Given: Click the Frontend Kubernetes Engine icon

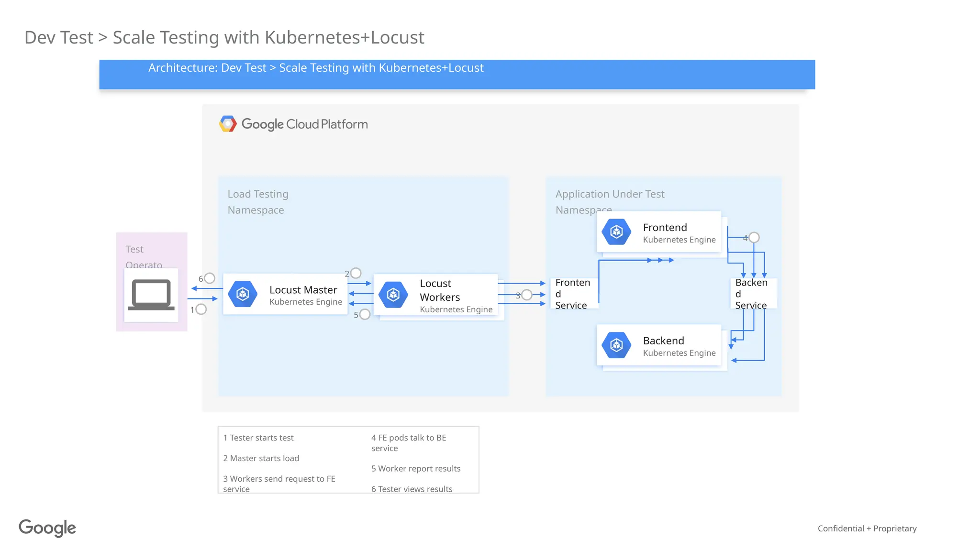Looking at the screenshot, I should (617, 231).
